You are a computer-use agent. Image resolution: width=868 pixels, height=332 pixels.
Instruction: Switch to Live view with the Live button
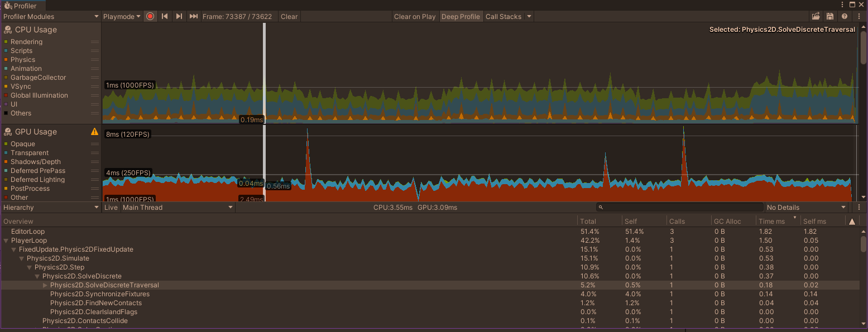pyautogui.click(x=111, y=207)
